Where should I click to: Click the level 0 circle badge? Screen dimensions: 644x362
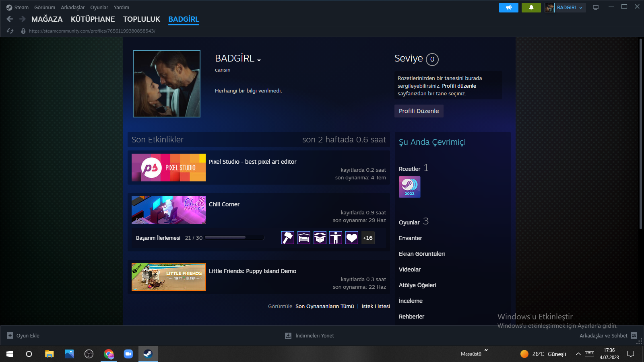432,59
